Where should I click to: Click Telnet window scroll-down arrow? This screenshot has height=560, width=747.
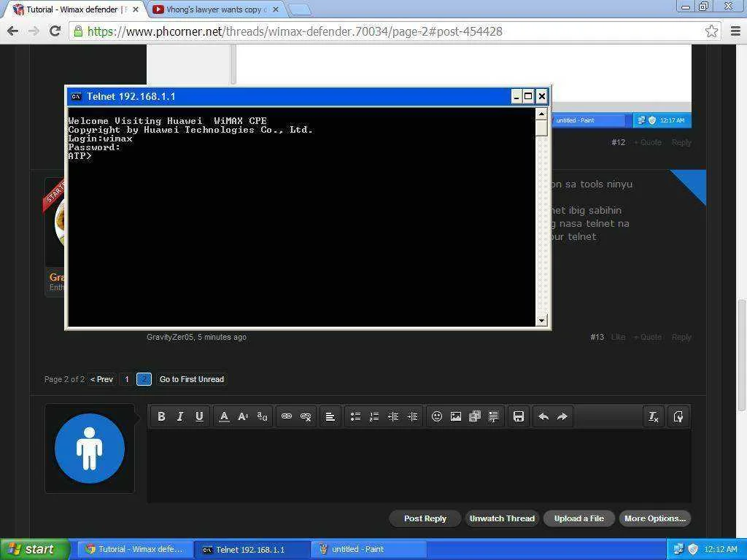pyautogui.click(x=541, y=321)
